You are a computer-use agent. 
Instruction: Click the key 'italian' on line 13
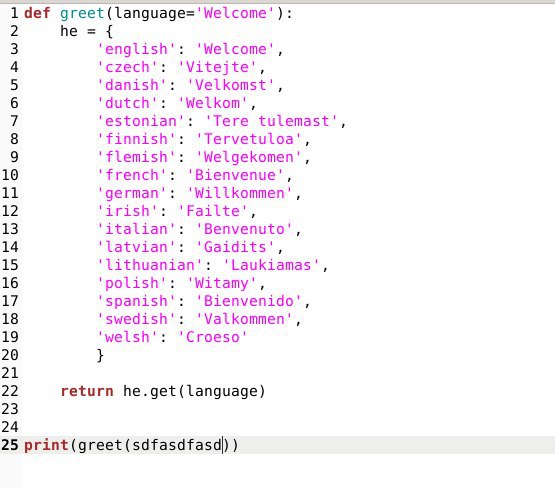coord(136,229)
